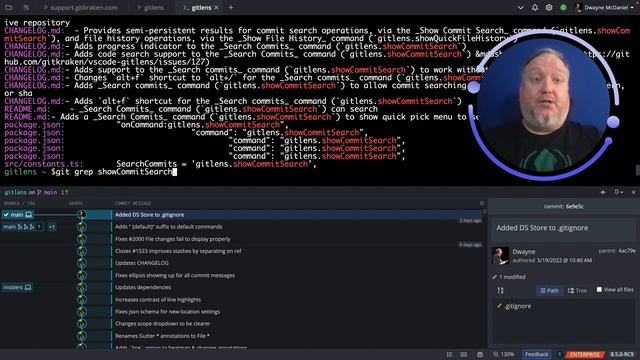Click the Feedback button
The width and height of the screenshot is (640, 360).
click(x=537, y=354)
